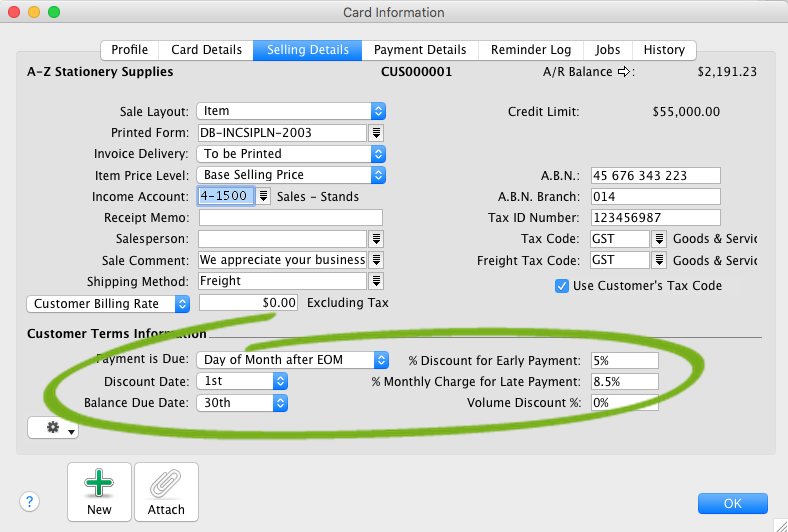Expand the Invoice Delivery dropdown
The width and height of the screenshot is (788, 532).
pos(378,154)
